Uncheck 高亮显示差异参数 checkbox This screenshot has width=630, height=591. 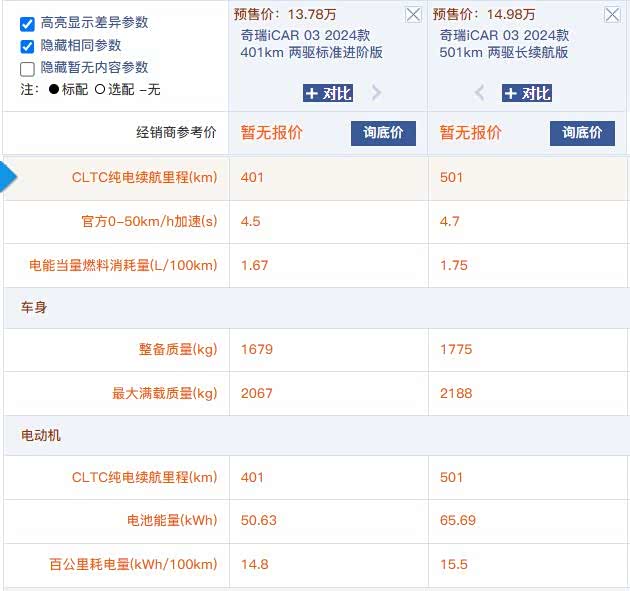(x=27, y=22)
